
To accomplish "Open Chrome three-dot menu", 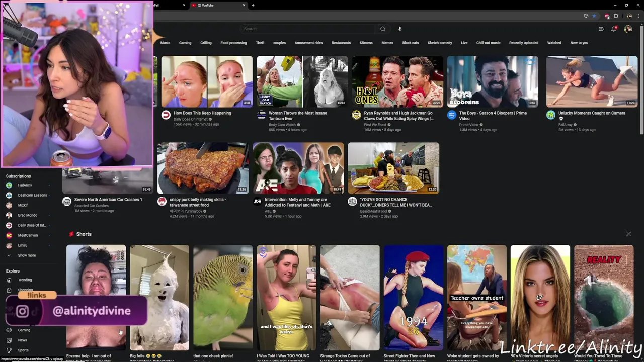I will point(638,16).
